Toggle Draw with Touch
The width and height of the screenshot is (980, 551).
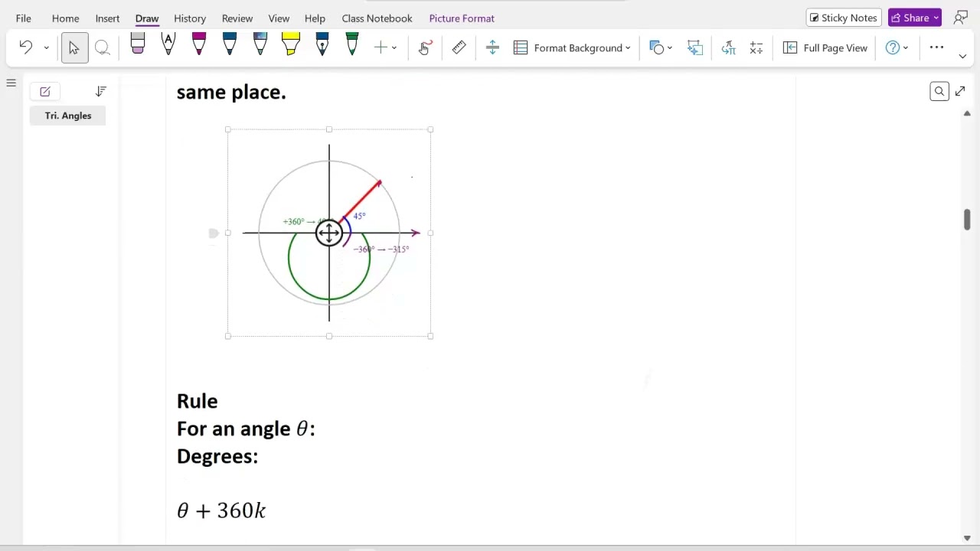point(426,47)
